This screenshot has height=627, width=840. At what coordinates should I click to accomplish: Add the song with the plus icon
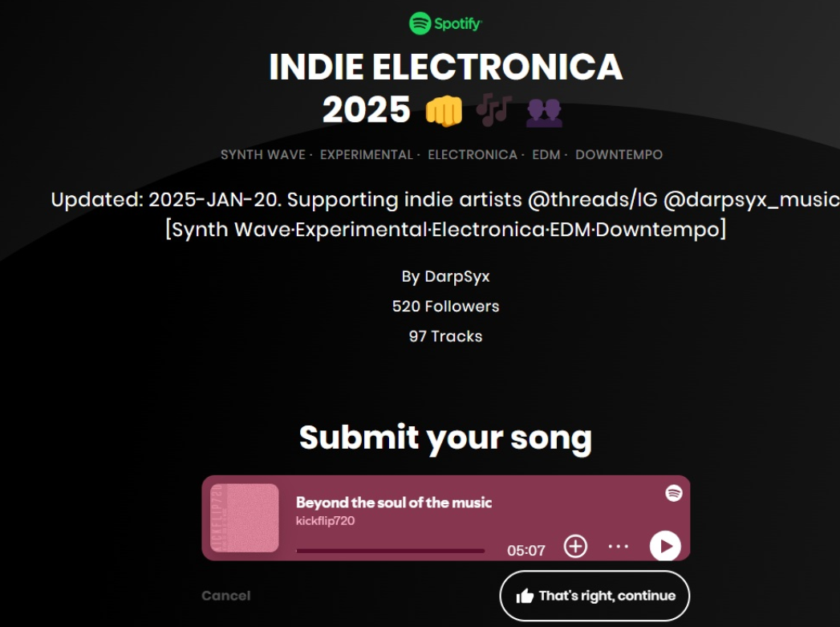(x=575, y=547)
